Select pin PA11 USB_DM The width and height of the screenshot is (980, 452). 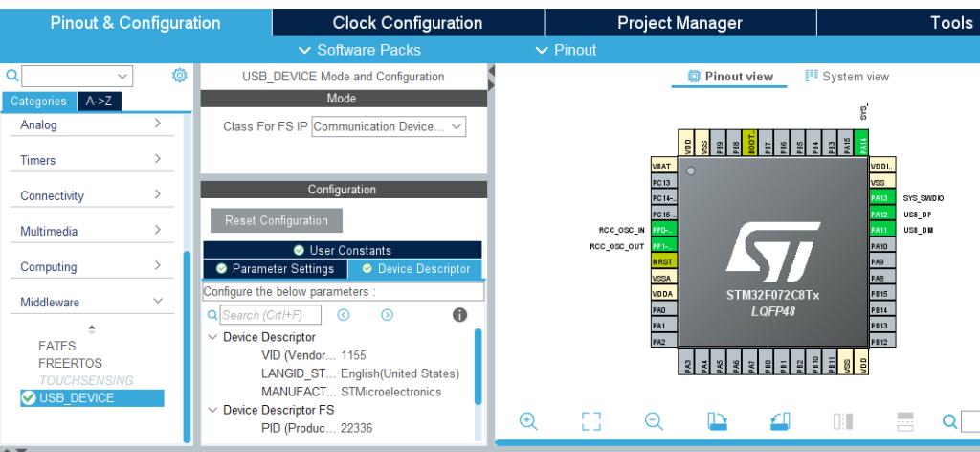tap(881, 230)
